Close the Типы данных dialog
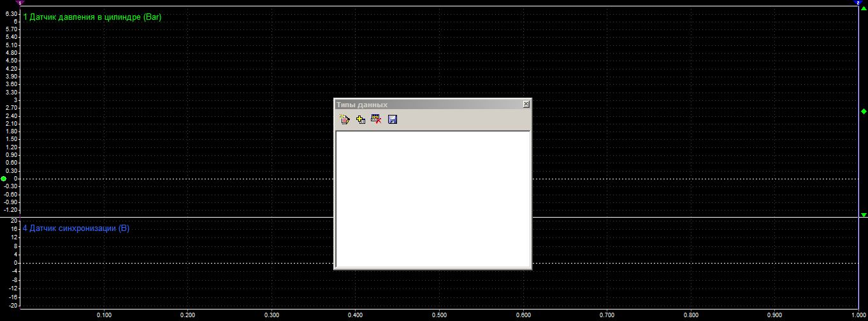 pyautogui.click(x=526, y=104)
